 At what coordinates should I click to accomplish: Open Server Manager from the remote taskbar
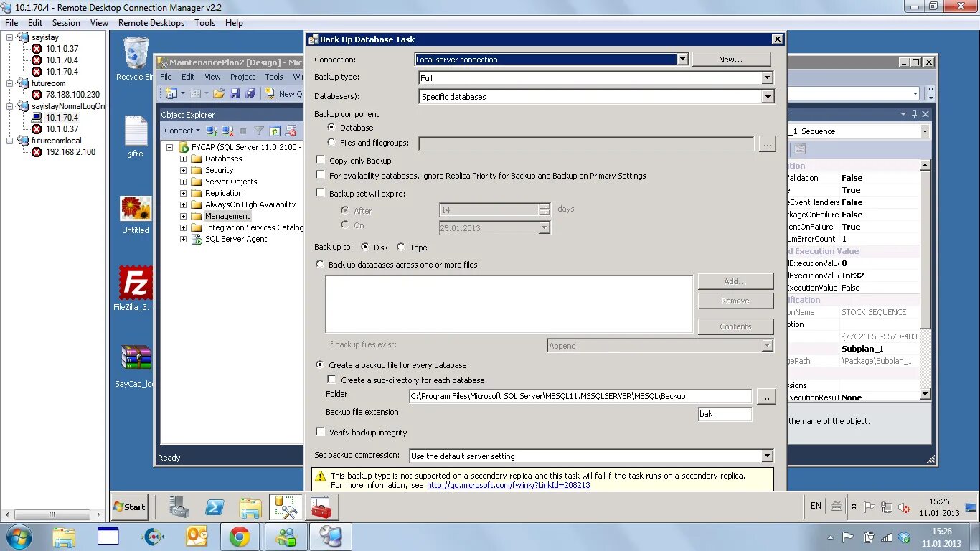tap(179, 507)
